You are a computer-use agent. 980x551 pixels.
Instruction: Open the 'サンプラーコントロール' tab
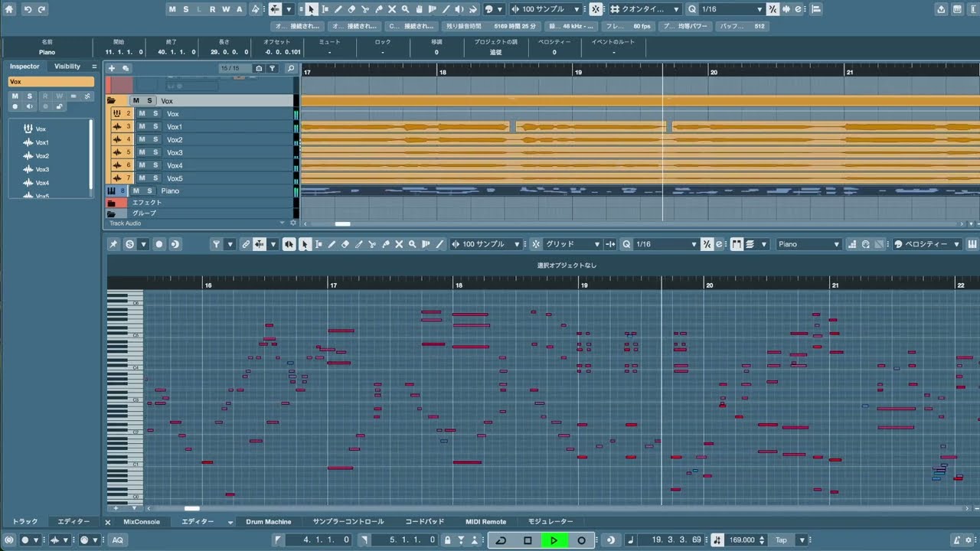pyautogui.click(x=348, y=522)
